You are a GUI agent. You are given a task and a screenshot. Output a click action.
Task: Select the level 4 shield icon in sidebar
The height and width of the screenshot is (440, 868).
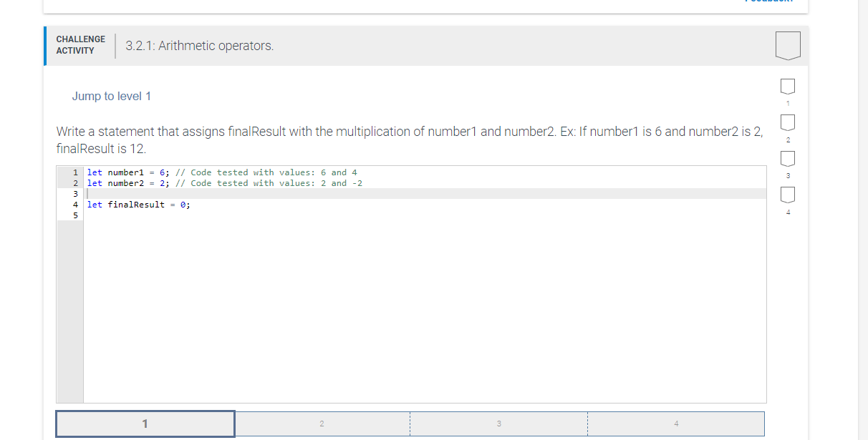(788, 195)
